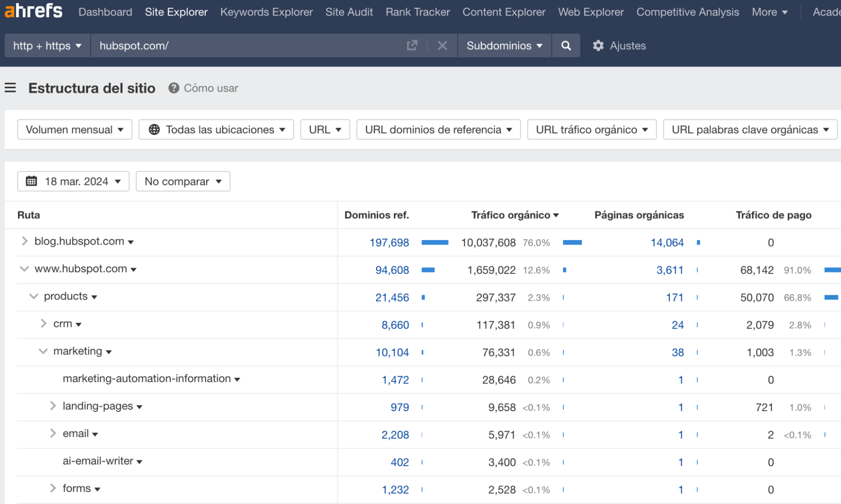This screenshot has height=504, width=841.
Task: Click the globe icon in Todas las ubicaciones
Action: pyautogui.click(x=155, y=129)
